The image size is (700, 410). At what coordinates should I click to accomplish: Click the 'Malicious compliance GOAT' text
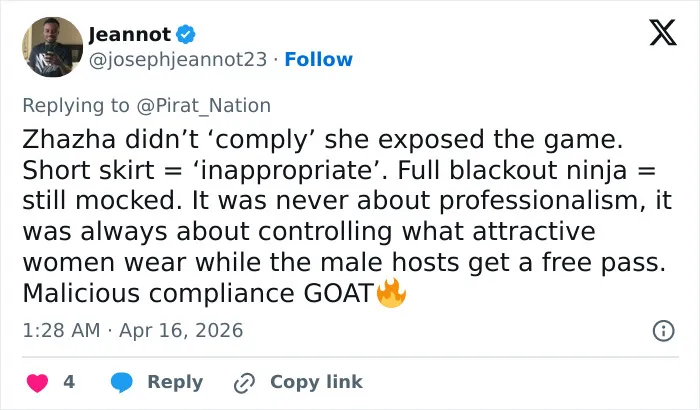point(198,293)
